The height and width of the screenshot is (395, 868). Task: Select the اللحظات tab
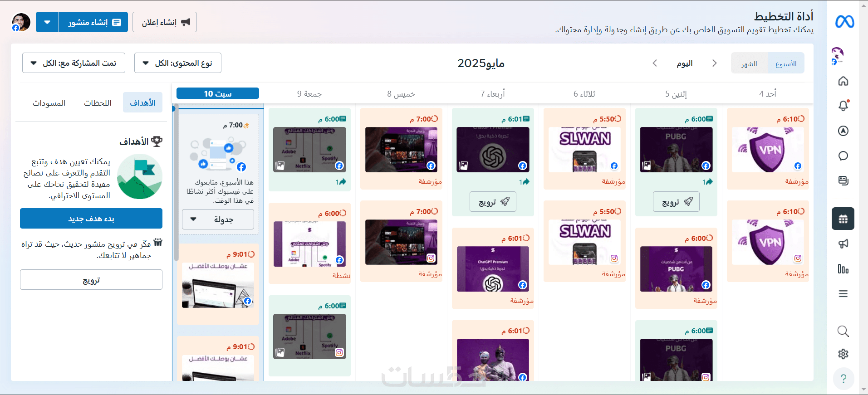coord(98,103)
